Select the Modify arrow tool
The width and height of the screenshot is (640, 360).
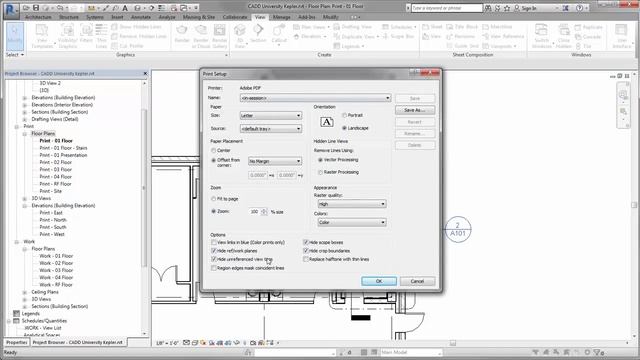[15, 35]
